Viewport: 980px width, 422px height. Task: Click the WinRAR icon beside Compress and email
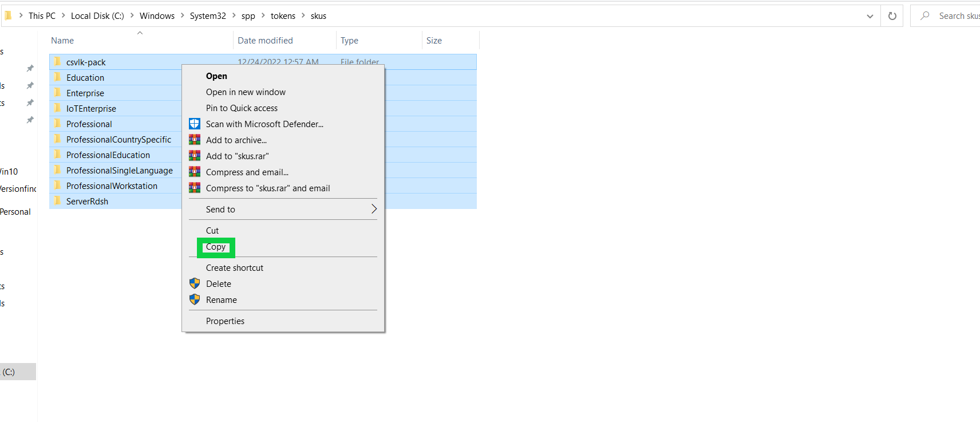click(195, 172)
